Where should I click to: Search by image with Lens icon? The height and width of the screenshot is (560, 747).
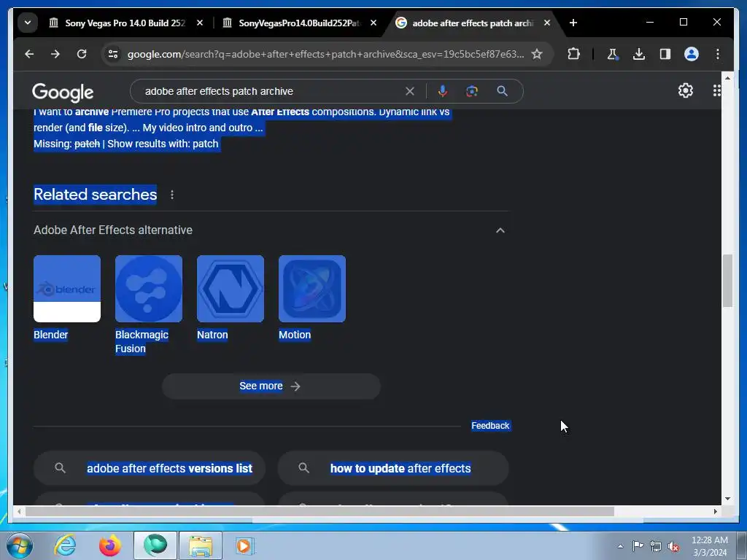(x=472, y=91)
